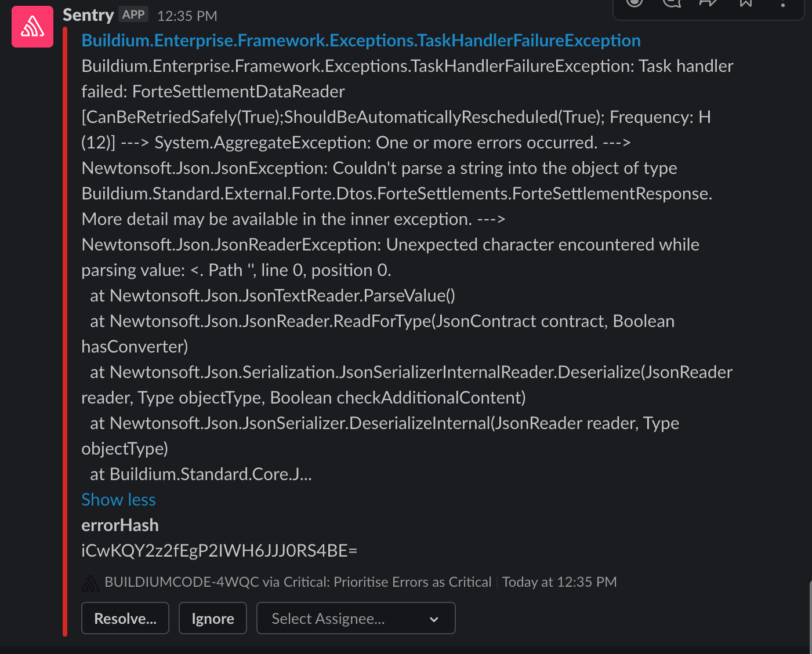Ignore the Sentry error

212,618
